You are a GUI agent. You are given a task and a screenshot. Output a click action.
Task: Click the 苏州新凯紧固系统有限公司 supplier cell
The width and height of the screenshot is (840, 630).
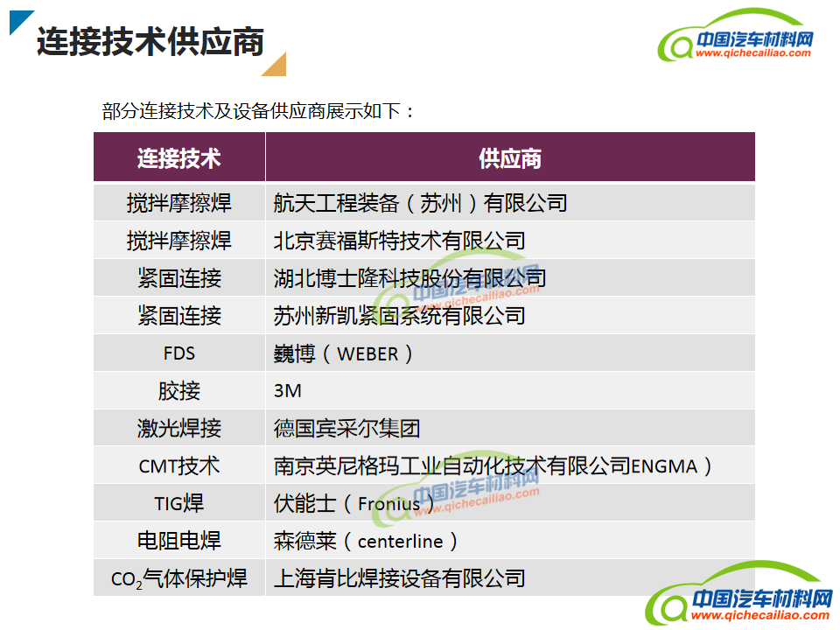tap(399, 316)
